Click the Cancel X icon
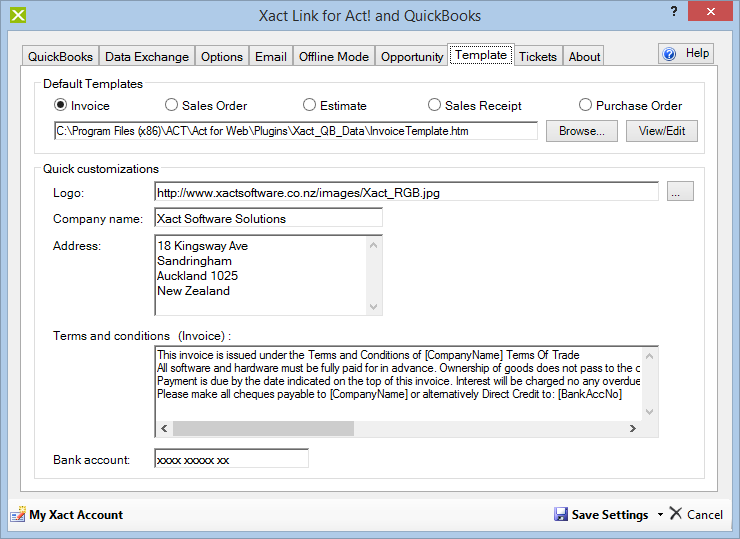 pyautogui.click(x=676, y=514)
